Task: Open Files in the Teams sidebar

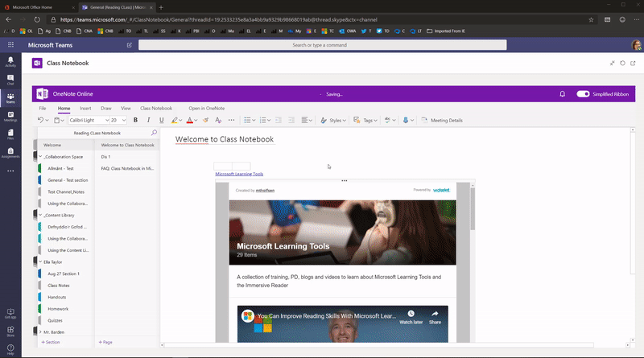Action: pos(10,134)
